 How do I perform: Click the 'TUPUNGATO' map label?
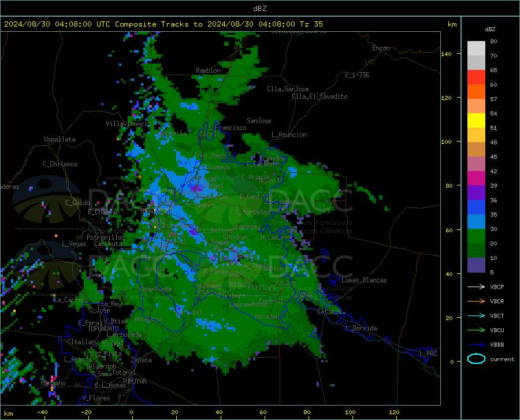point(103,329)
